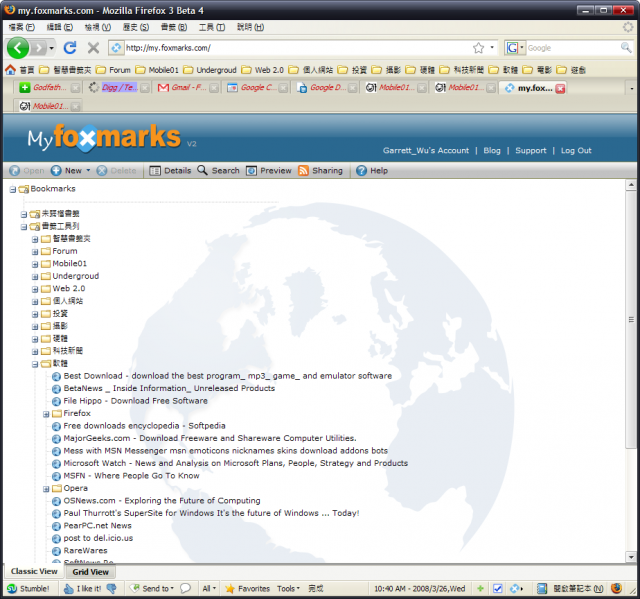Go back with the green back arrow
The image size is (640, 599).
18,48
